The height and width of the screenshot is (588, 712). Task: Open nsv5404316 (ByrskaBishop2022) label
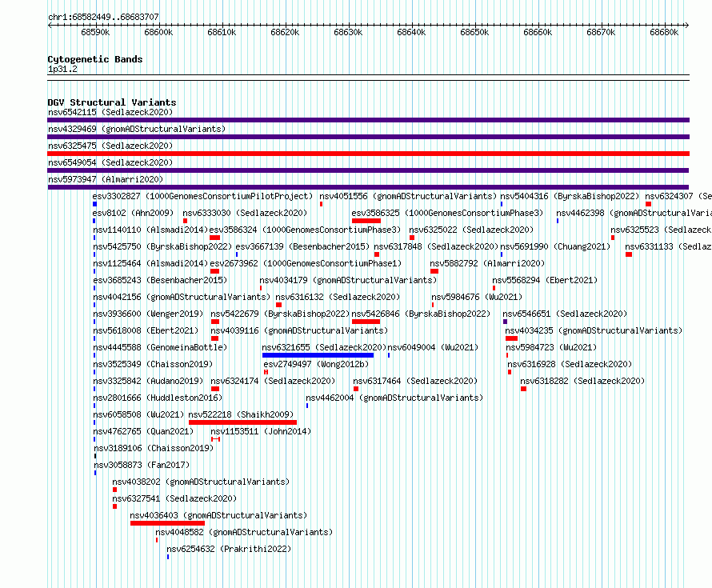click(x=570, y=196)
